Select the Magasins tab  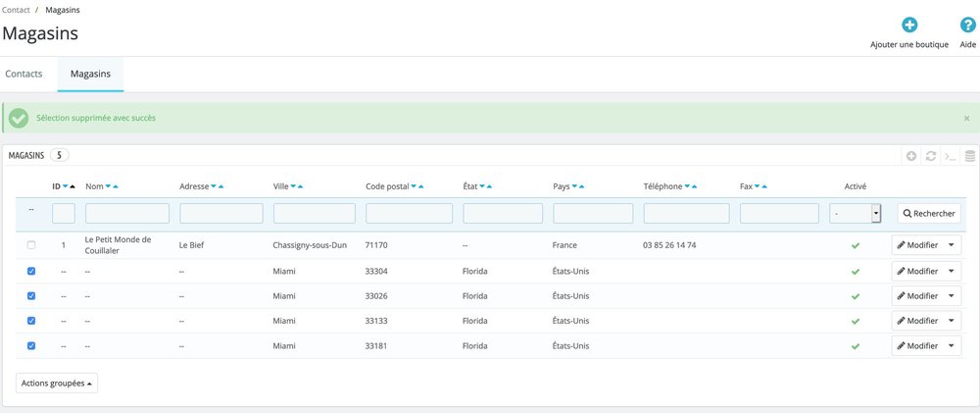(x=90, y=74)
